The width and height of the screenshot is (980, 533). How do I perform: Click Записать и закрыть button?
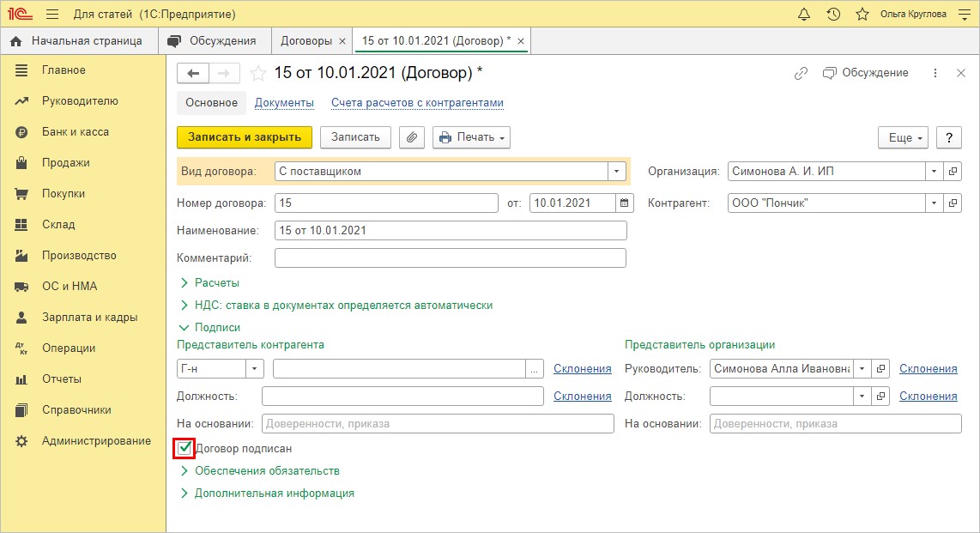point(245,137)
